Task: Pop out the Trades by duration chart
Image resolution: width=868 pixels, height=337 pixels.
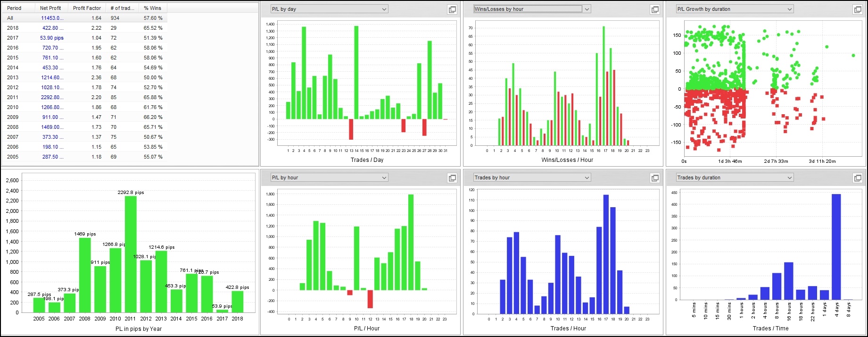Action: coord(857,178)
